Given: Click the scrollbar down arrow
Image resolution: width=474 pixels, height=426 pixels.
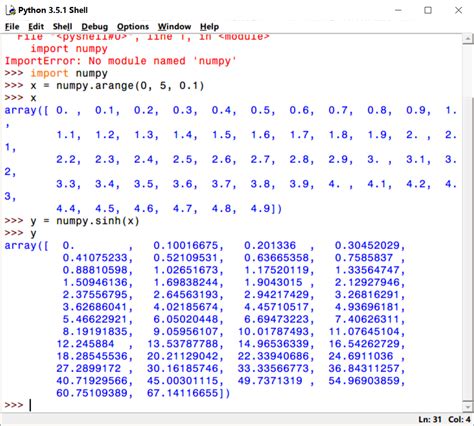Looking at the screenshot, I should 468,406.
